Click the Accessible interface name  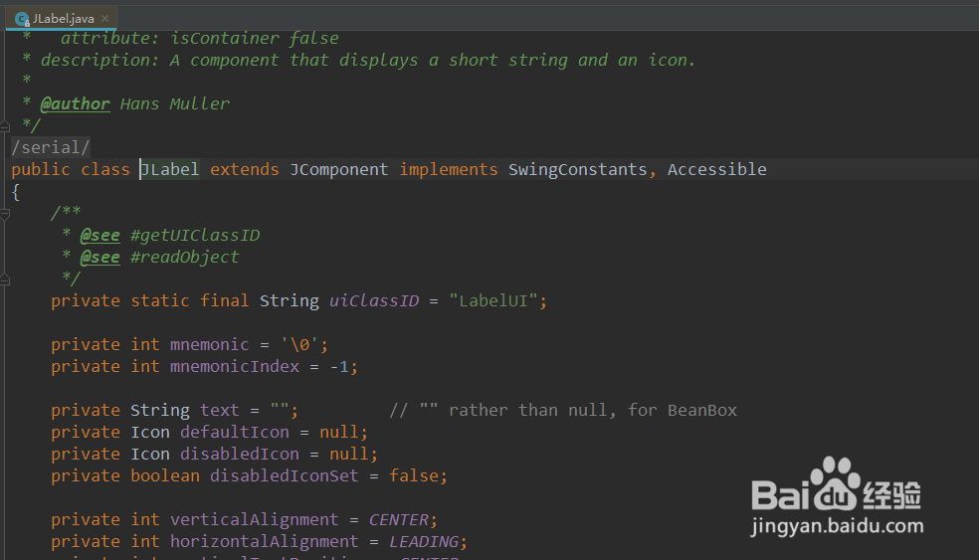tap(716, 169)
